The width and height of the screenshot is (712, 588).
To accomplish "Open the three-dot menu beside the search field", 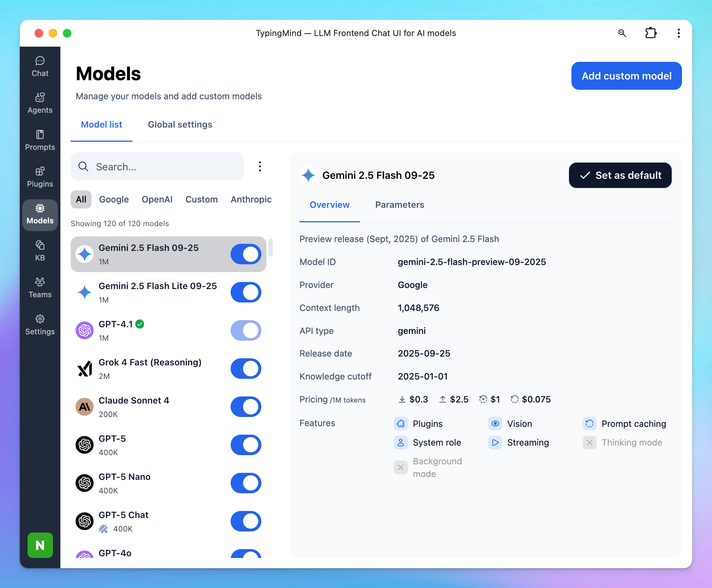I will (260, 166).
